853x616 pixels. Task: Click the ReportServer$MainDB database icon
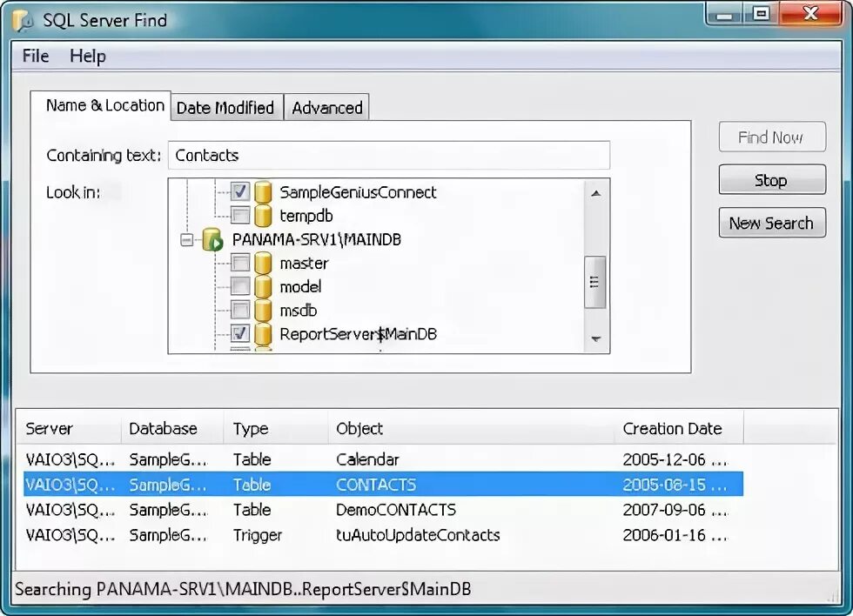pyautogui.click(x=263, y=334)
